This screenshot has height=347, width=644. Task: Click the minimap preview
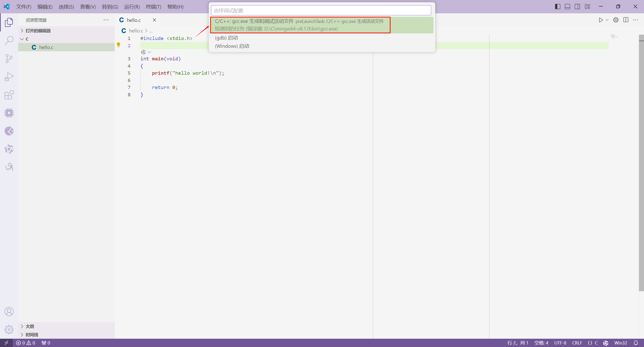coord(614,37)
